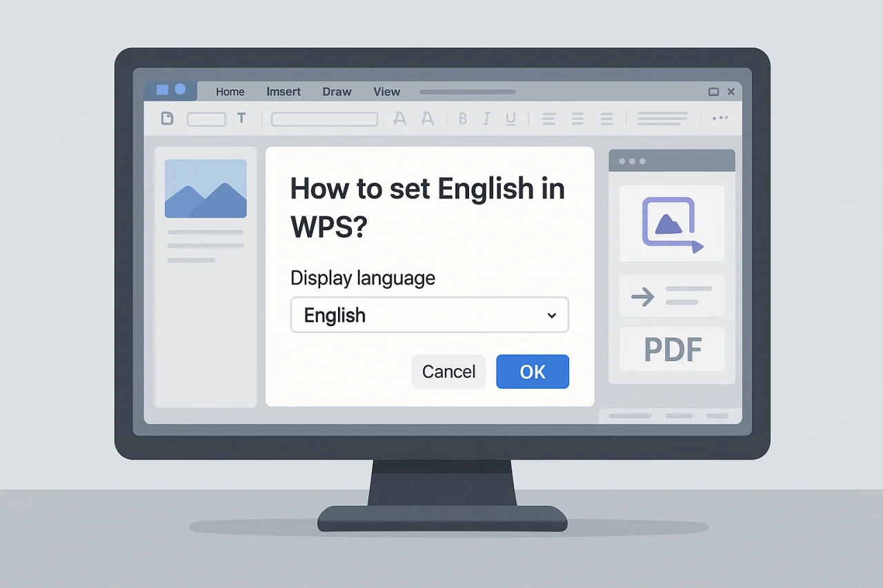Toggle bold formatting B icon
This screenshot has width=883, height=588.
pyautogui.click(x=462, y=119)
